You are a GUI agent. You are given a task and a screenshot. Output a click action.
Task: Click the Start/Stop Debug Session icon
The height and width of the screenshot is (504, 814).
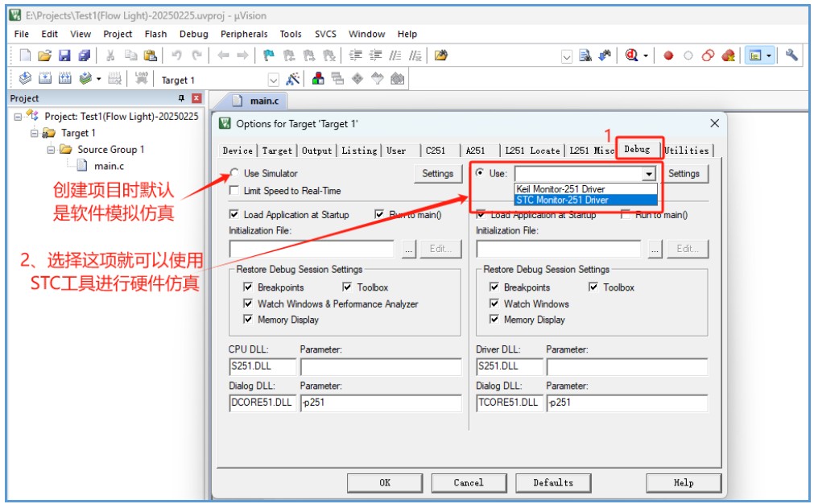632,55
